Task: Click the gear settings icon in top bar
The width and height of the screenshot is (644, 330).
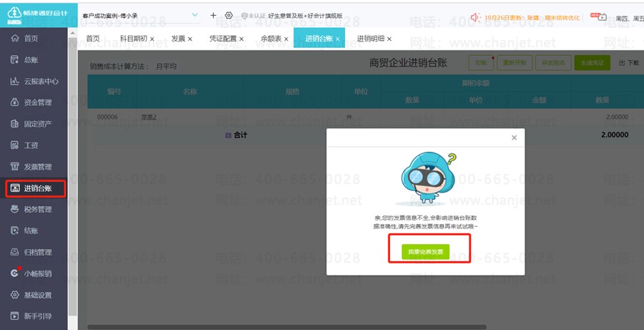Action: 229,15
